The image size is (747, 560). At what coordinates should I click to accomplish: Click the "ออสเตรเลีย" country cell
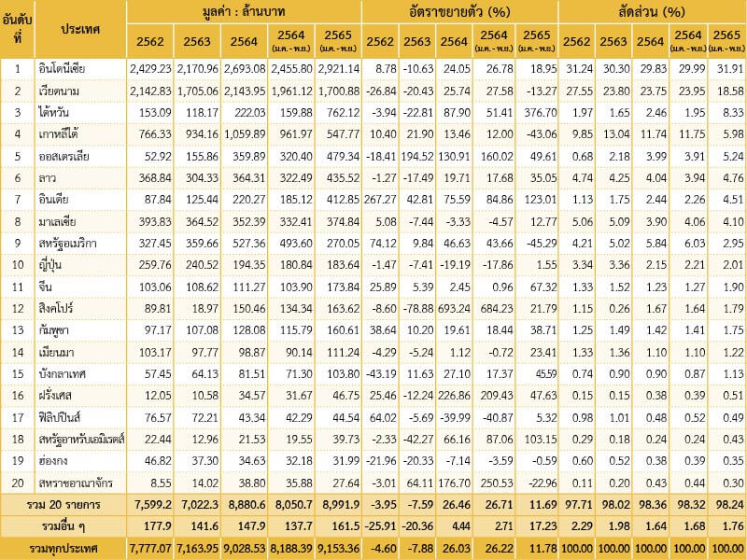pyautogui.click(x=63, y=156)
